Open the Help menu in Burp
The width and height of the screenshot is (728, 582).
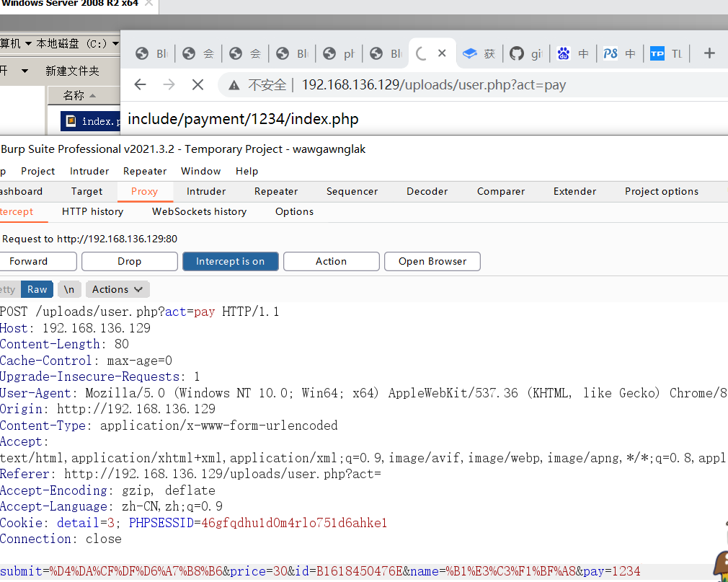pos(247,171)
